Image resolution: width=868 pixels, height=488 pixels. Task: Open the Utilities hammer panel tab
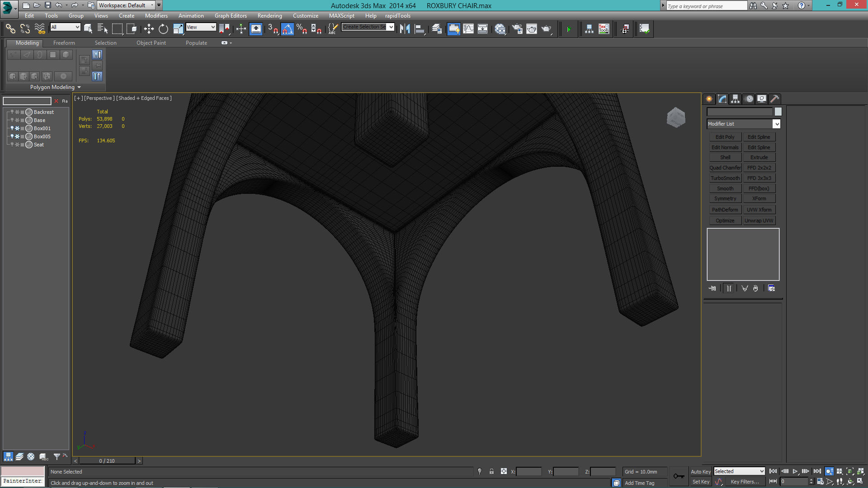775,99
